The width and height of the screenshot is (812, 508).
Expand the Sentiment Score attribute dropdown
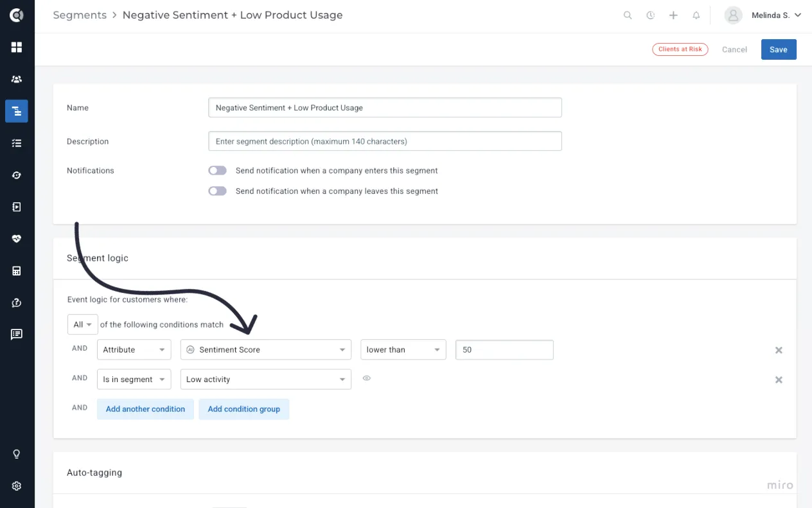[266, 350]
